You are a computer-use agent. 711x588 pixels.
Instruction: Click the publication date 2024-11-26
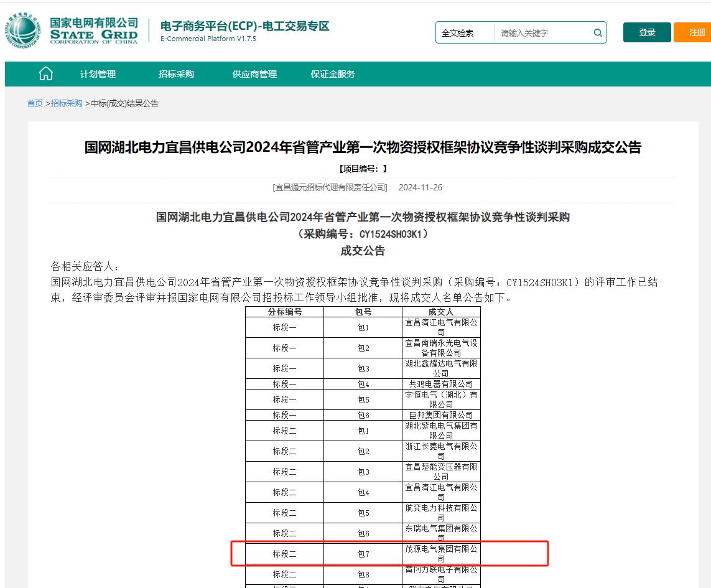(421, 187)
